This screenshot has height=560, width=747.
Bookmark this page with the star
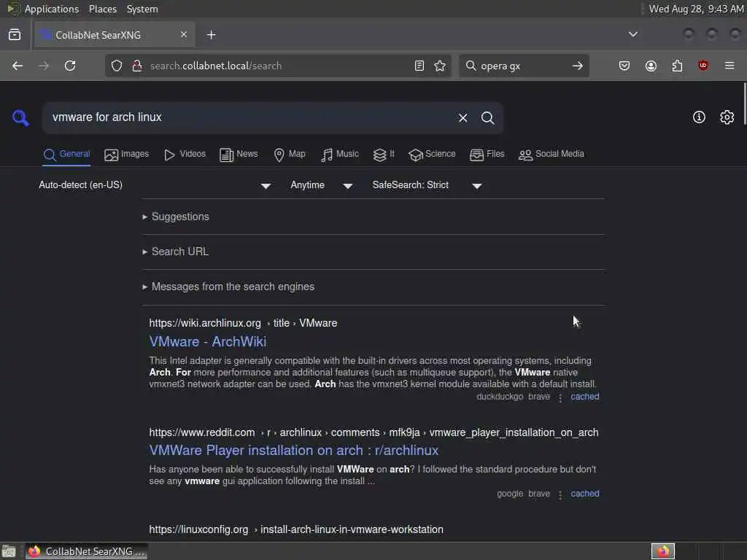(440, 66)
